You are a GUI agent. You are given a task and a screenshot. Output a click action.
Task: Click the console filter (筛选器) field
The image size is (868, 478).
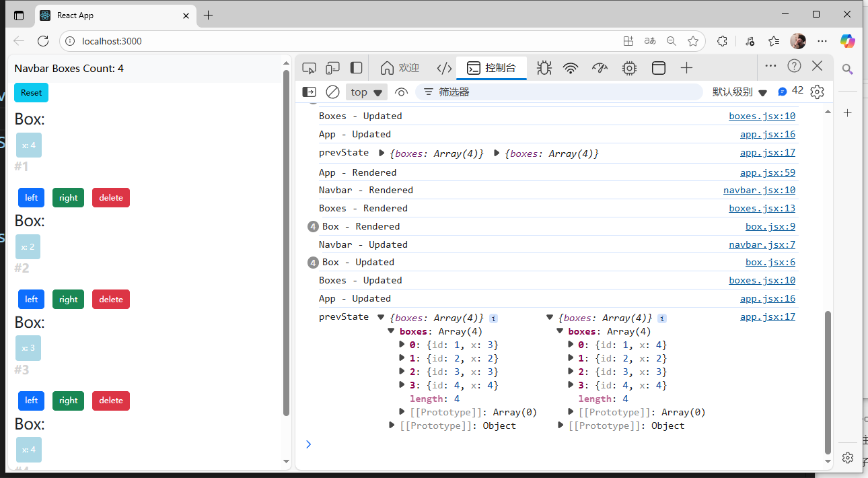[x=558, y=92]
